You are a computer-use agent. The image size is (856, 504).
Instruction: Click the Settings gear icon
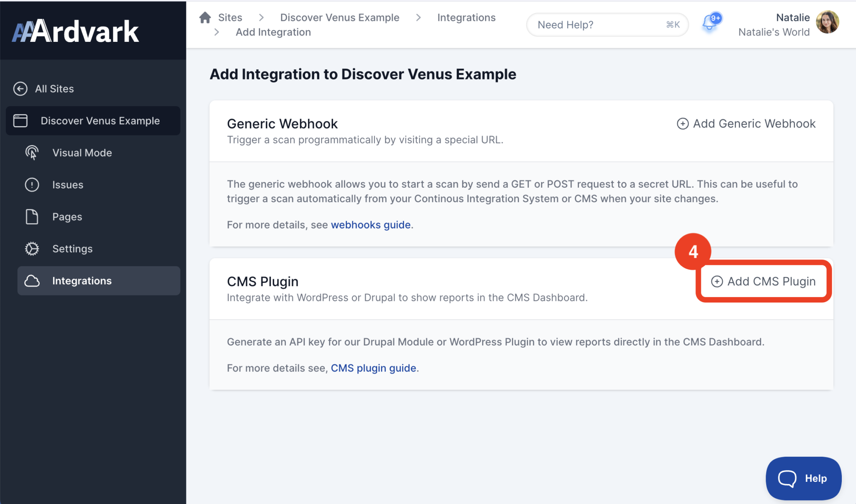(32, 249)
